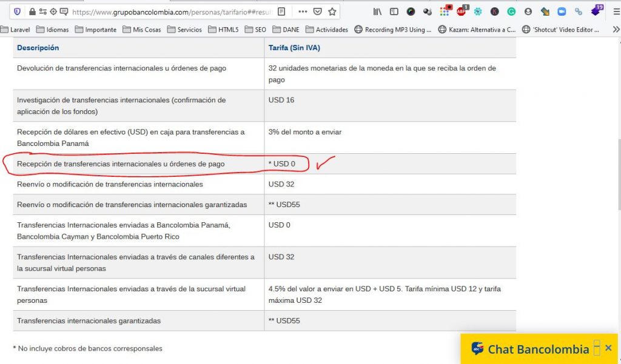Click 'Transferencias internacionales garantizadas' row text

89,321
